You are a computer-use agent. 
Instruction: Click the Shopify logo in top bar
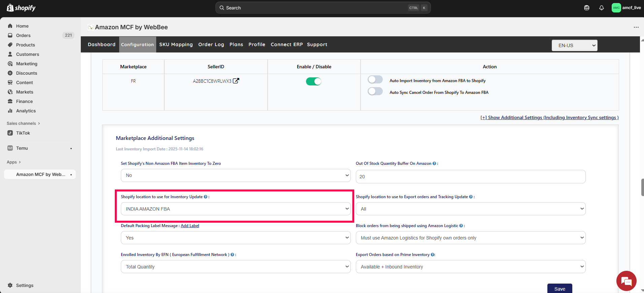(21, 8)
